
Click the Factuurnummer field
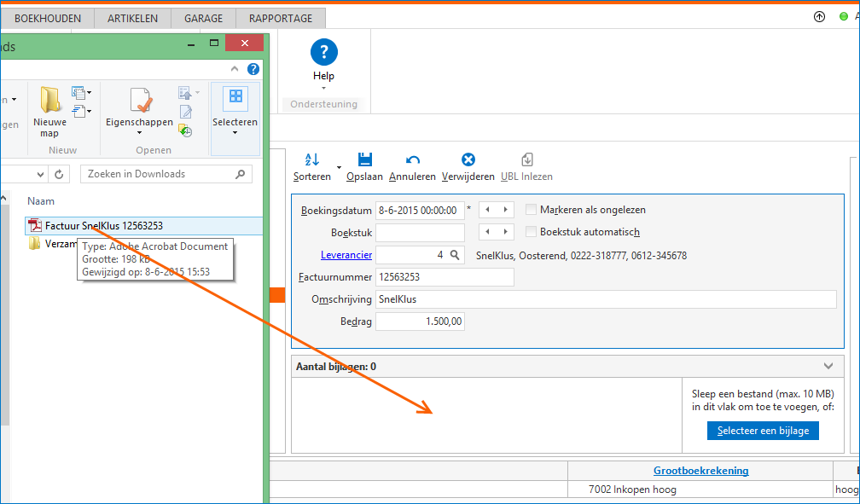[x=445, y=277]
